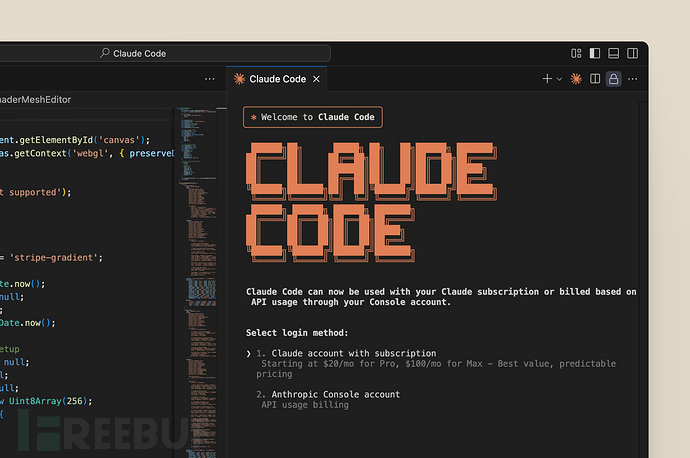Viewport: 690px width, 458px height.
Task: Toggle the primary side bar icon
Action: (595, 53)
